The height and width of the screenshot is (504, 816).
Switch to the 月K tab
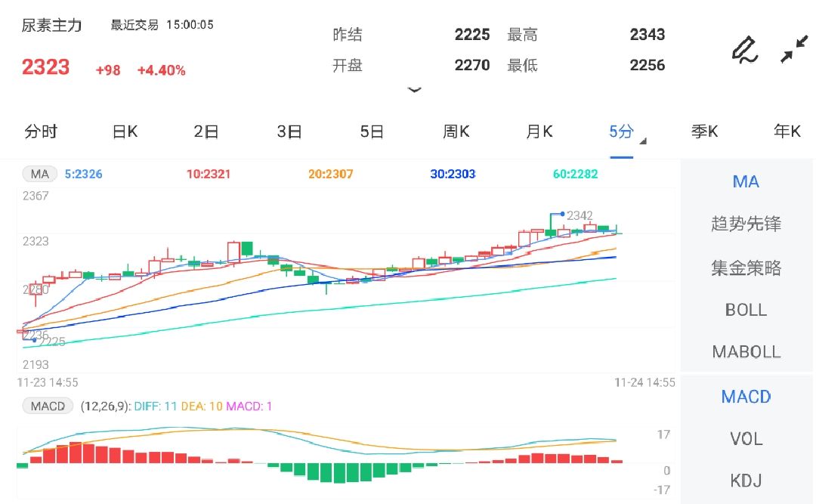coord(539,131)
